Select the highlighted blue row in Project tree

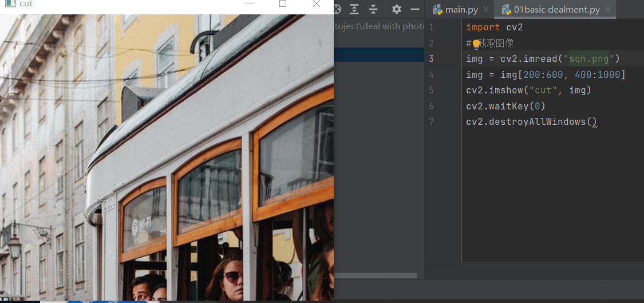(379, 54)
